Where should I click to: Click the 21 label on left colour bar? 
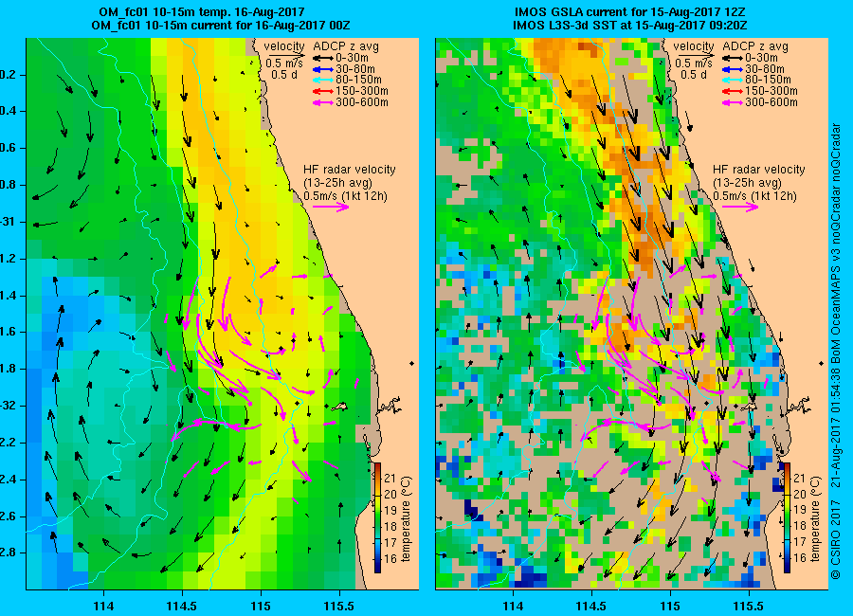point(390,479)
